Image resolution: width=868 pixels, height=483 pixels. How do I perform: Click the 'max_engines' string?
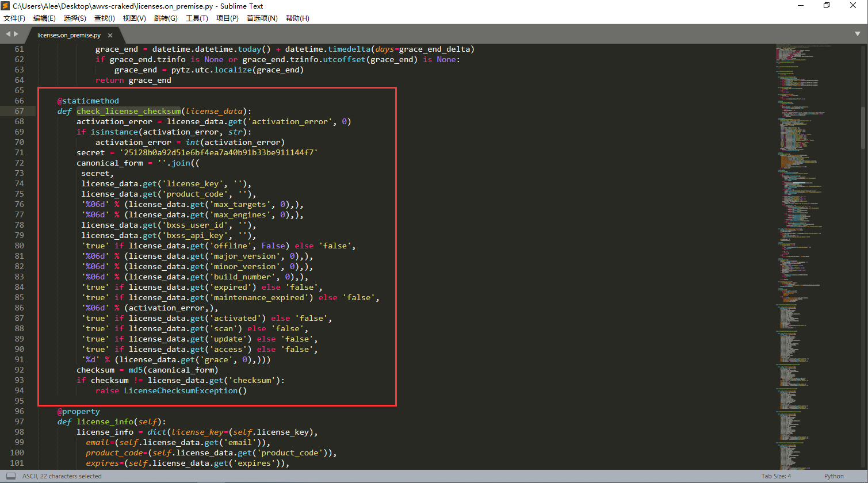(x=240, y=214)
